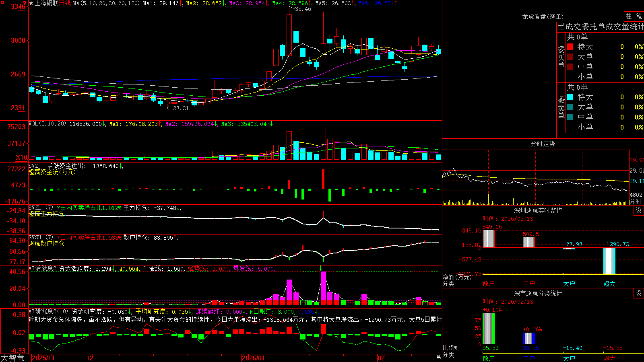The height and width of the screenshot is (362, 644).
Task: Open 设 settings for 深市超赢分类统计
Action: [x=639, y=293]
